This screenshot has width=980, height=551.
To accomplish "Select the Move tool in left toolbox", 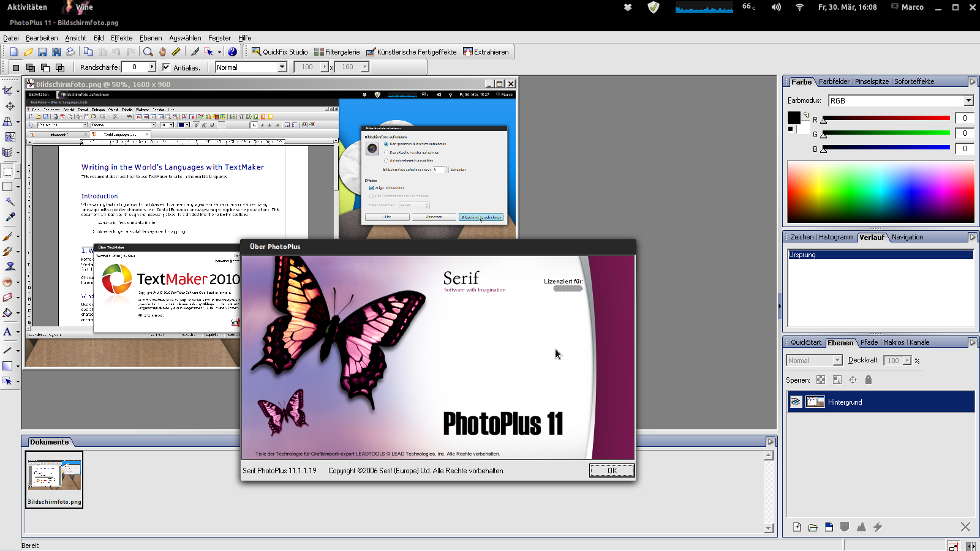I will [10, 107].
